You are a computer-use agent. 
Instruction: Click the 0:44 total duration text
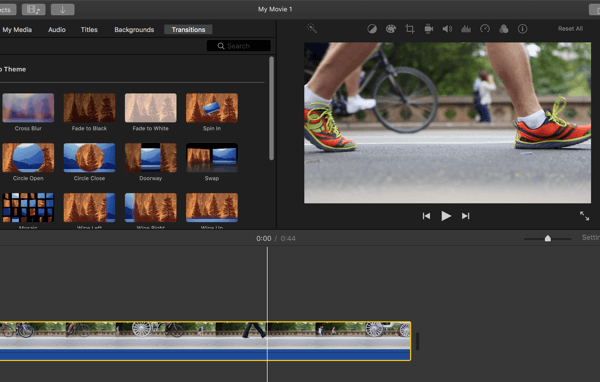coord(288,238)
